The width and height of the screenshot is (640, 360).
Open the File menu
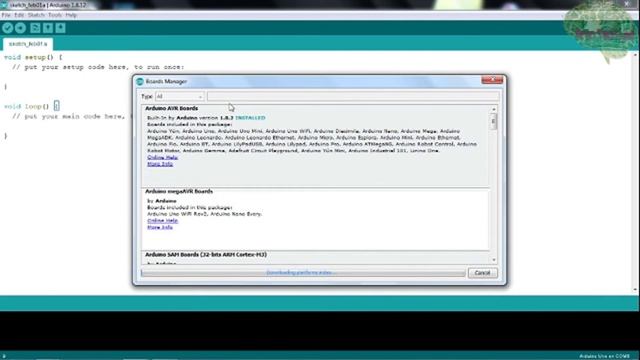click(6, 15)
